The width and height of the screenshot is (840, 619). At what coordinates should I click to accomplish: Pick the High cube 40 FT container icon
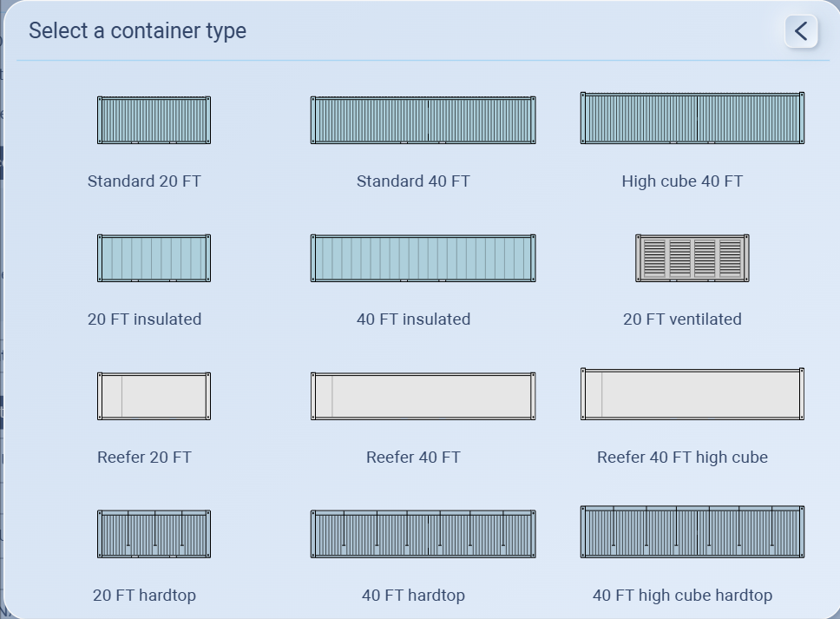tap(692, 118)
